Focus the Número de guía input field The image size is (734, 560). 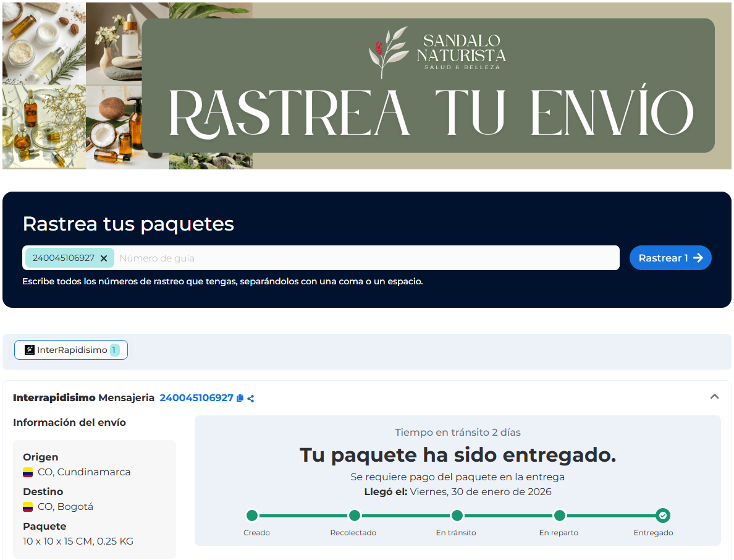[x=366, y=258]
